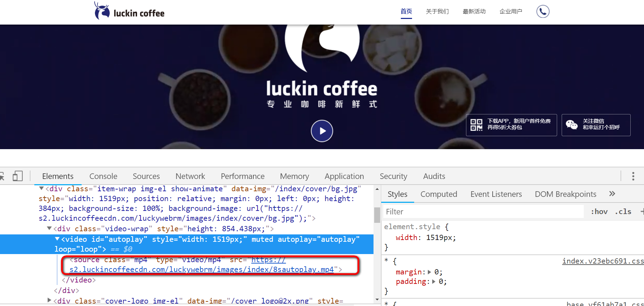Viewport: 644px width, 306px height.
Task: Select the closing </div> tag line
Action: point(67,291)
